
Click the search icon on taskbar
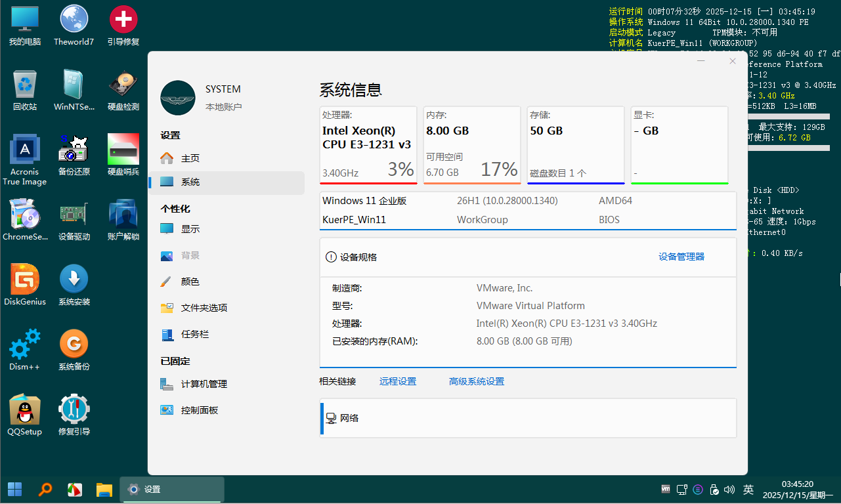pos(45,490)
